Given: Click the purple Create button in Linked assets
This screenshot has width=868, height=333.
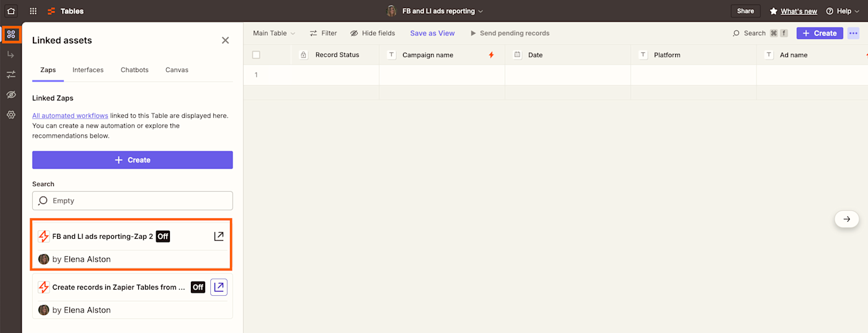Looking at the screenshot, I should pos(133,160).
